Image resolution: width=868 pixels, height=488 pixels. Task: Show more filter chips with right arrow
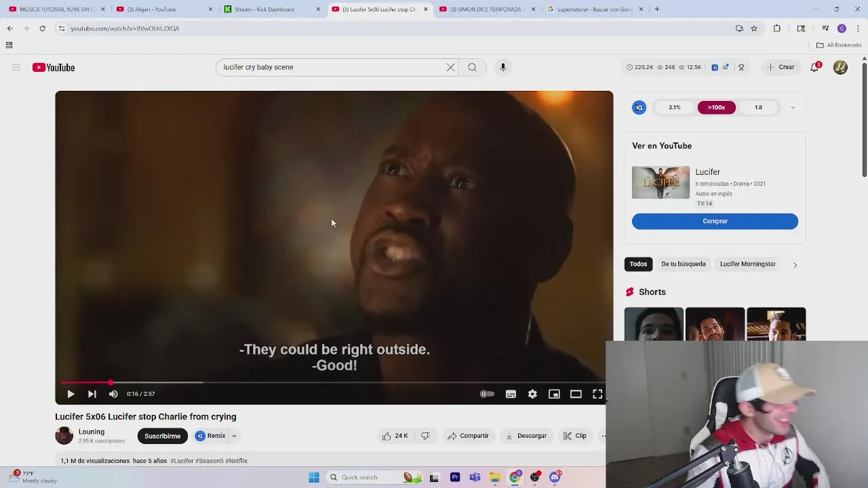[795, 264]
